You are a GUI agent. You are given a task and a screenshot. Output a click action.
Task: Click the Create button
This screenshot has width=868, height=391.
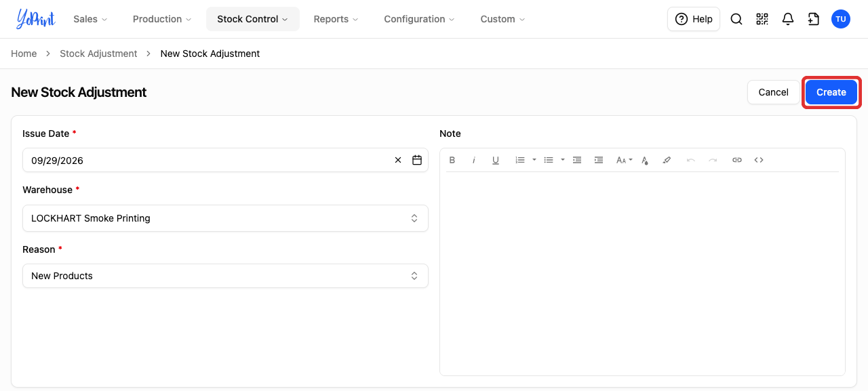coord(831,92)
